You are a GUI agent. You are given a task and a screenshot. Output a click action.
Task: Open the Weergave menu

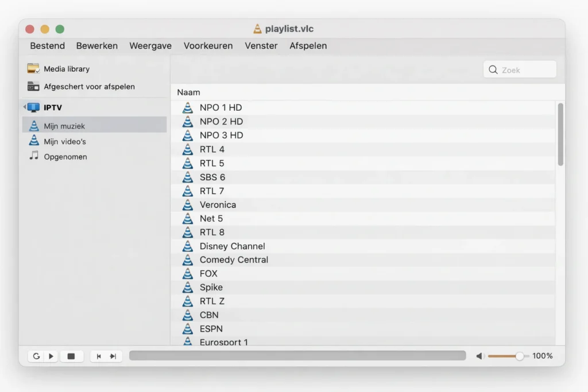coord(150,46)
